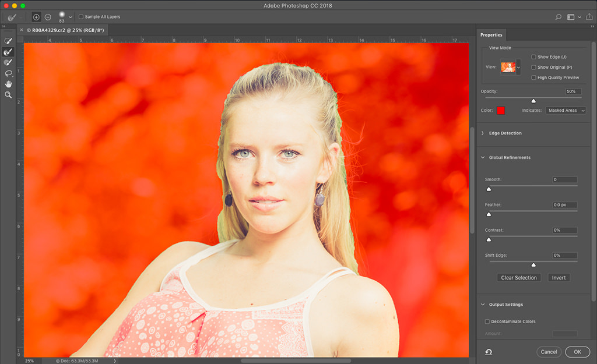597x364 pixels.
Task: Enable Show Edge (J) checkbox
Action: [x=533, y=57]
